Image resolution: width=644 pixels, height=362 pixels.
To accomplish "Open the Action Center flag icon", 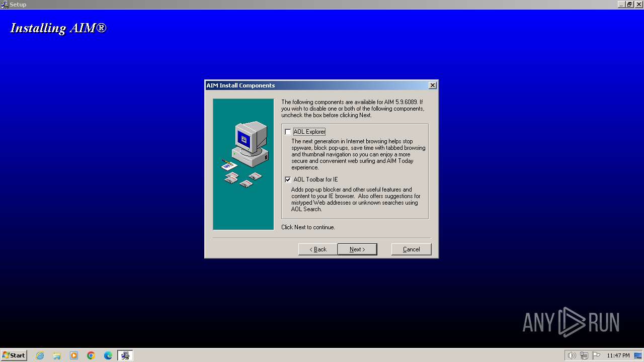I will click(596, 355).
